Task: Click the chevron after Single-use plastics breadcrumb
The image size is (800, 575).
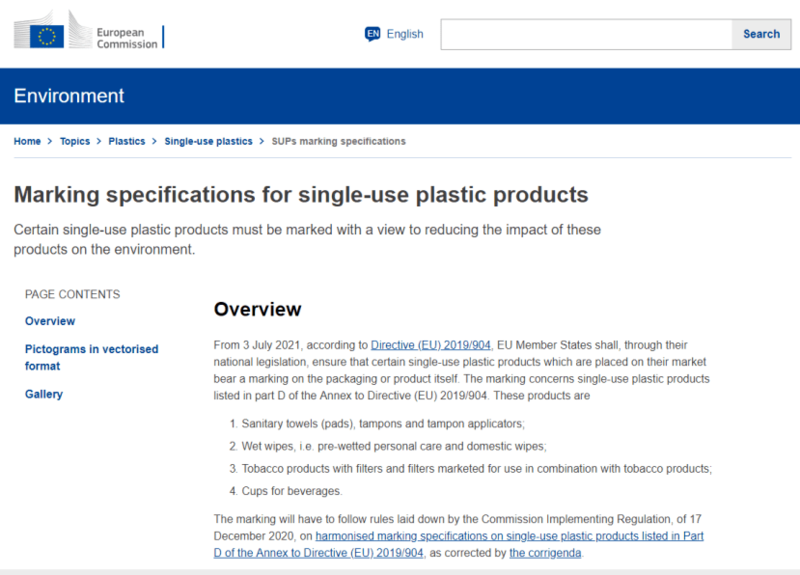Action: [262, 141]
